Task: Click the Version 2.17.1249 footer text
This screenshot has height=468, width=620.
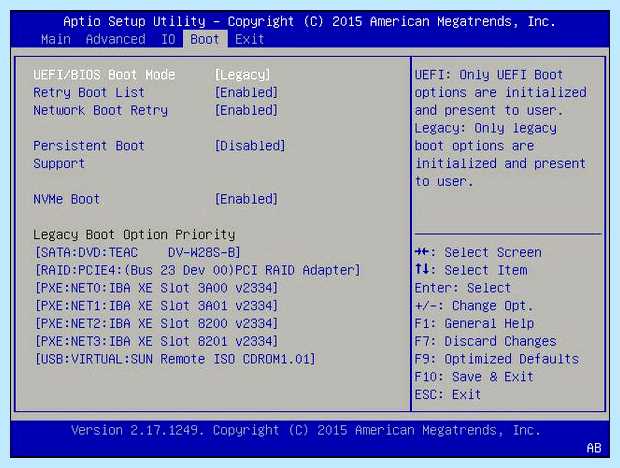Action: click(306, 430)
